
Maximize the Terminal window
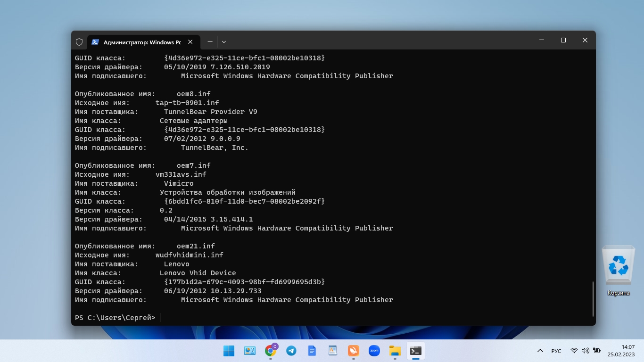tap(563, 40)
